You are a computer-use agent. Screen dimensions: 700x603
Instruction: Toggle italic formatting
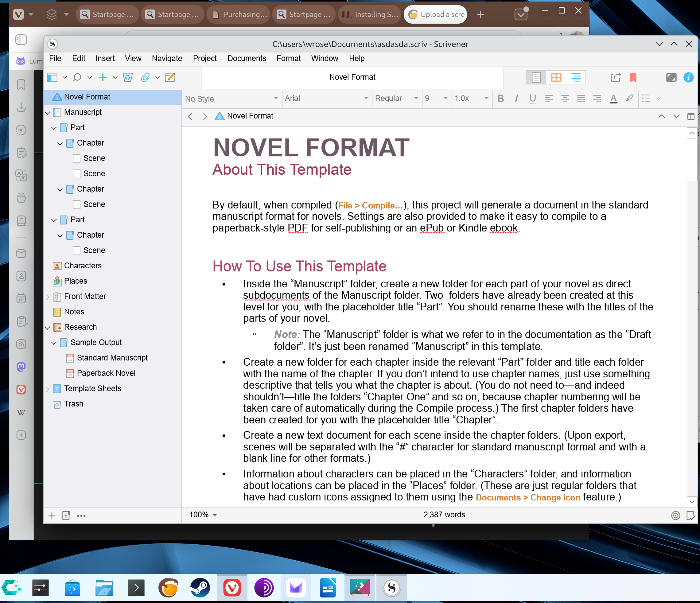pos(516,99)
